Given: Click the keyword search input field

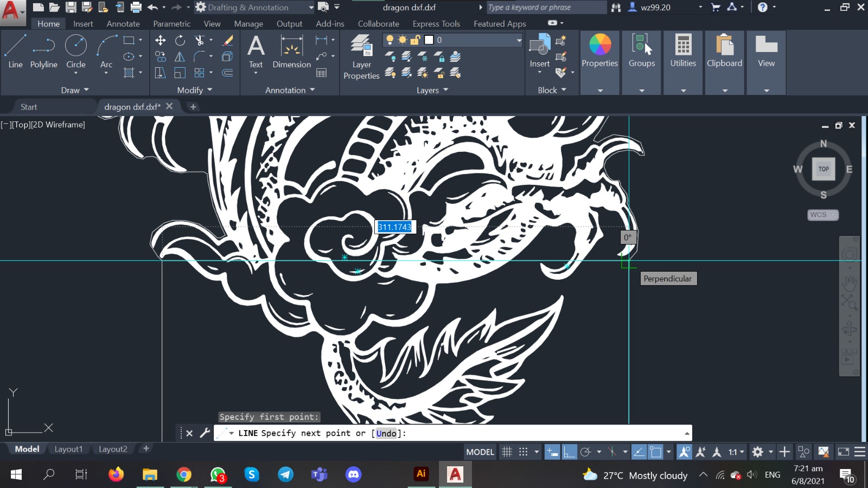Looking at the screenshot, I should pos(546,7).
